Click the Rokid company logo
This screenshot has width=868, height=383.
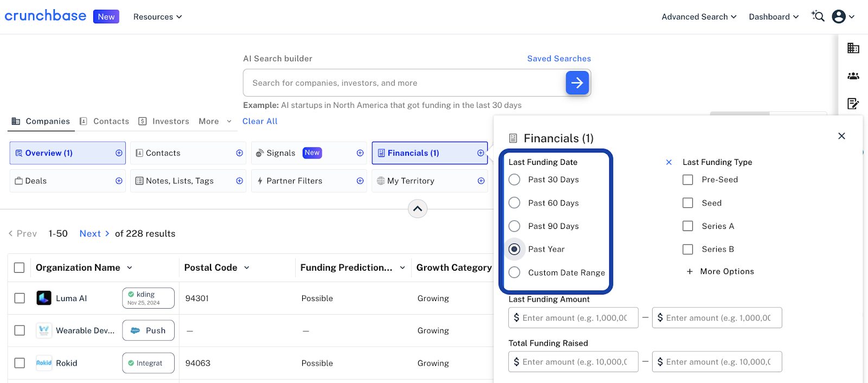point(44,363)
